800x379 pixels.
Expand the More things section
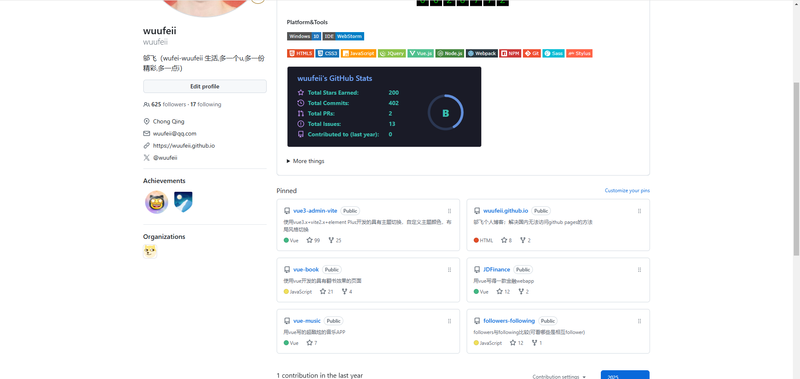click(x=306, y=161)
